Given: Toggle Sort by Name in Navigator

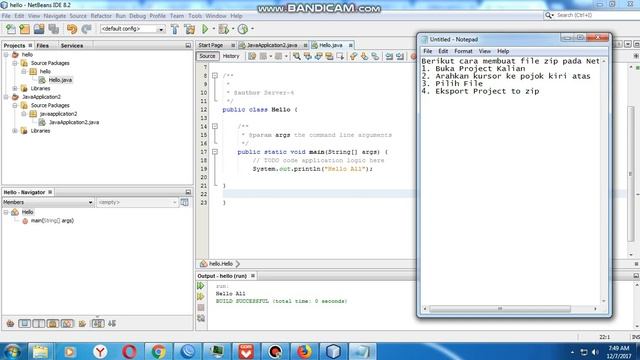Looking at the screenshot, I should [x=98, y=324].
